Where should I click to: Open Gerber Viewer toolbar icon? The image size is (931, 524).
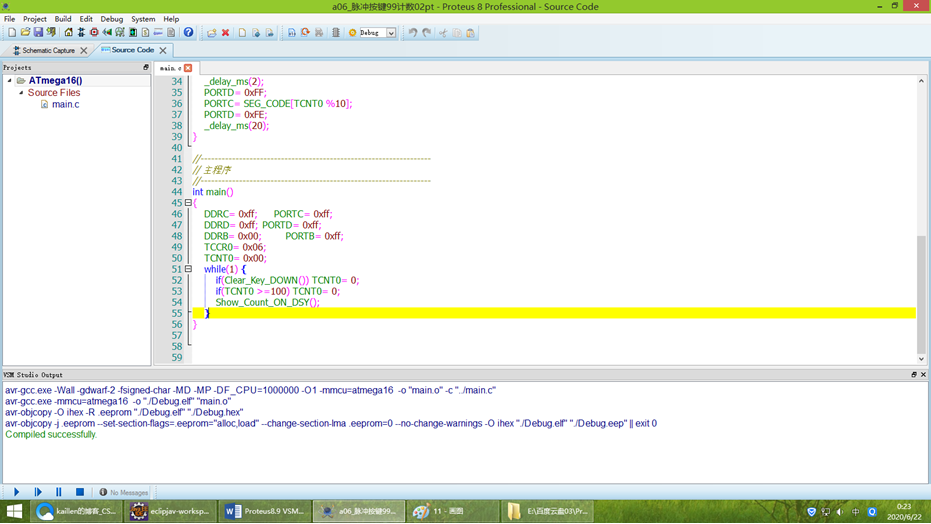120,33
